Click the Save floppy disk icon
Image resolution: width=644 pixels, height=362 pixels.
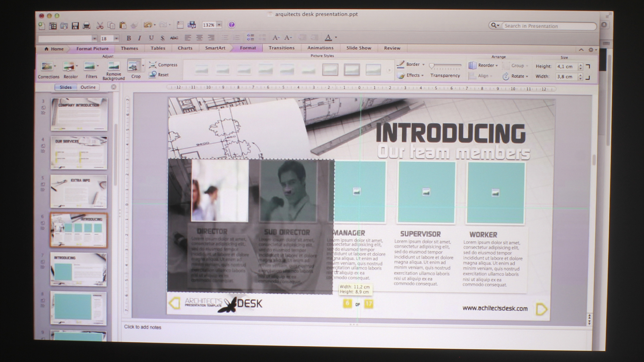click(75, 25)
